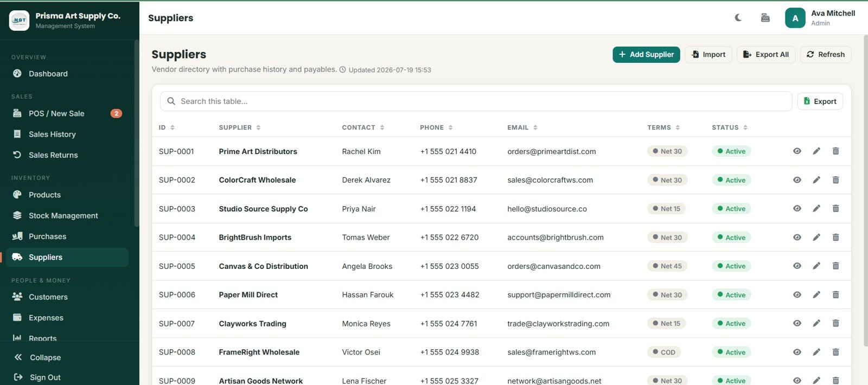Edit the ColorCraft Wholesale row
The height and width of the screenshot is (385, 868).
[x=816, y=180]
